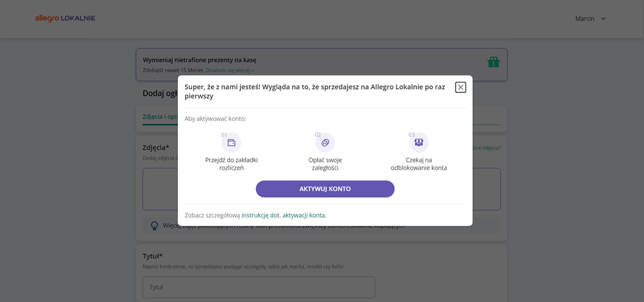This screenshot has width=644, height=302.
Task: Click the coins icon for step 02
Action: pos(325,143)
